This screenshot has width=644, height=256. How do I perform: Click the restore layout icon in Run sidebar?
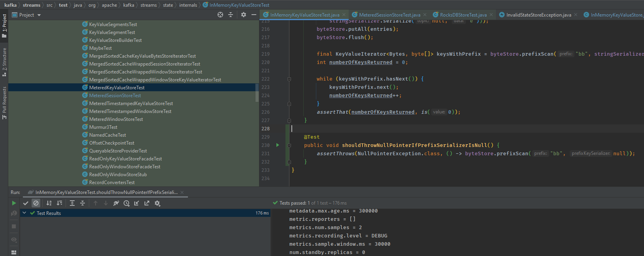(x=14, y=252)
